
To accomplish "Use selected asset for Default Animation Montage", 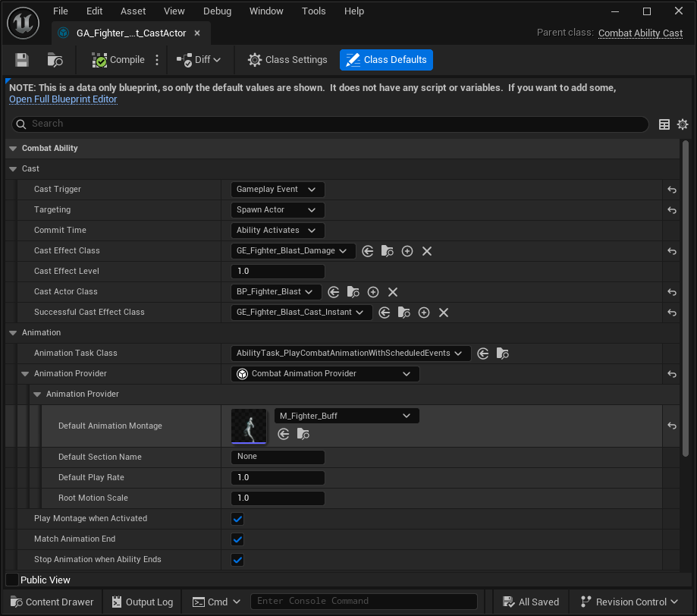I will (283, 434).
